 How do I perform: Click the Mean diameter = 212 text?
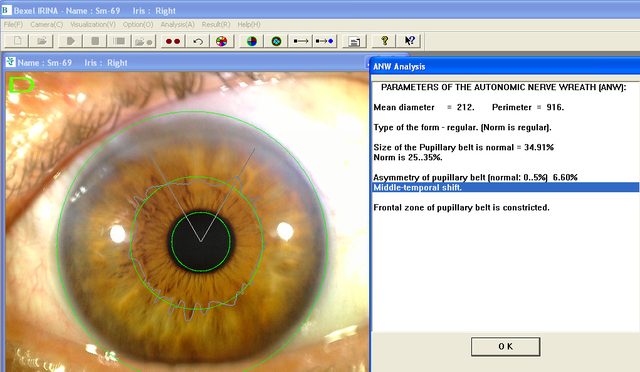(424, 107)
